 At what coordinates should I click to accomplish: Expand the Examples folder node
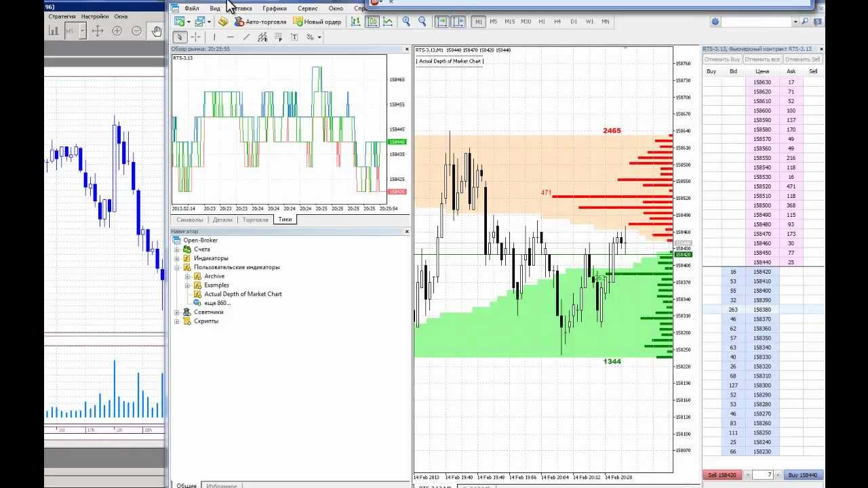tap(188, 285)
